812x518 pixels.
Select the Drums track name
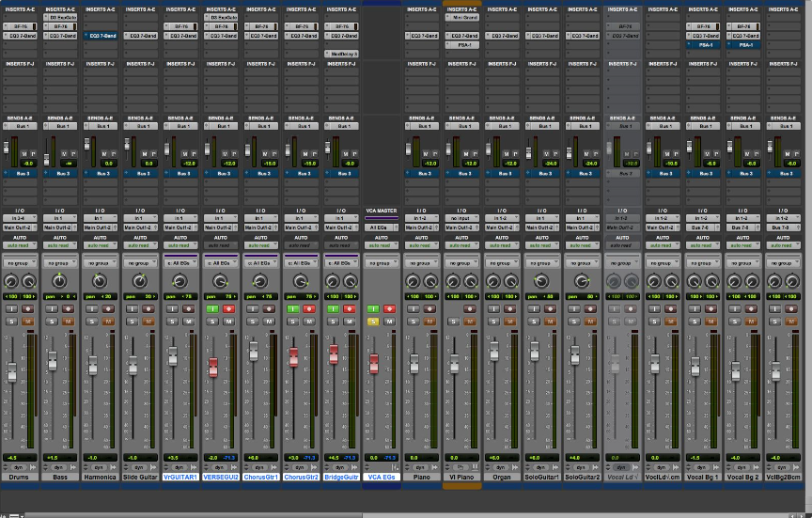[x=20, y=477]
